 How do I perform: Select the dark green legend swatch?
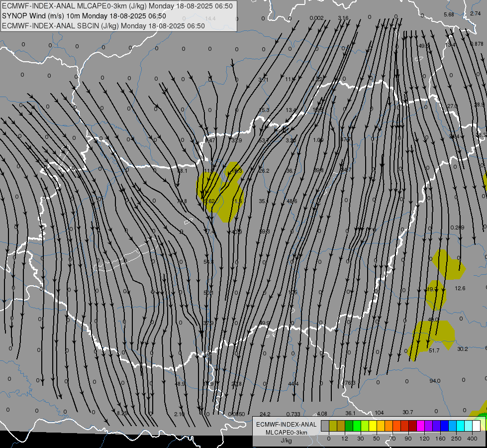[x=349, y=426]
